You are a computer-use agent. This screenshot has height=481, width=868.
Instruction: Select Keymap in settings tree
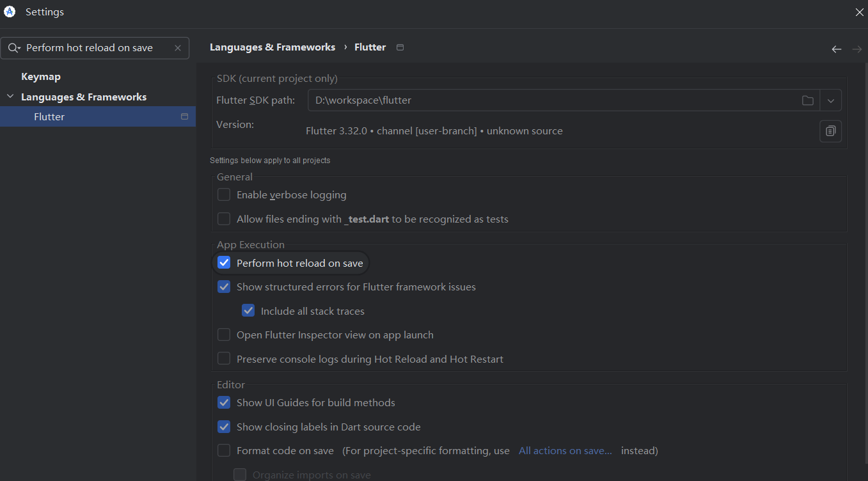[41, 77]
